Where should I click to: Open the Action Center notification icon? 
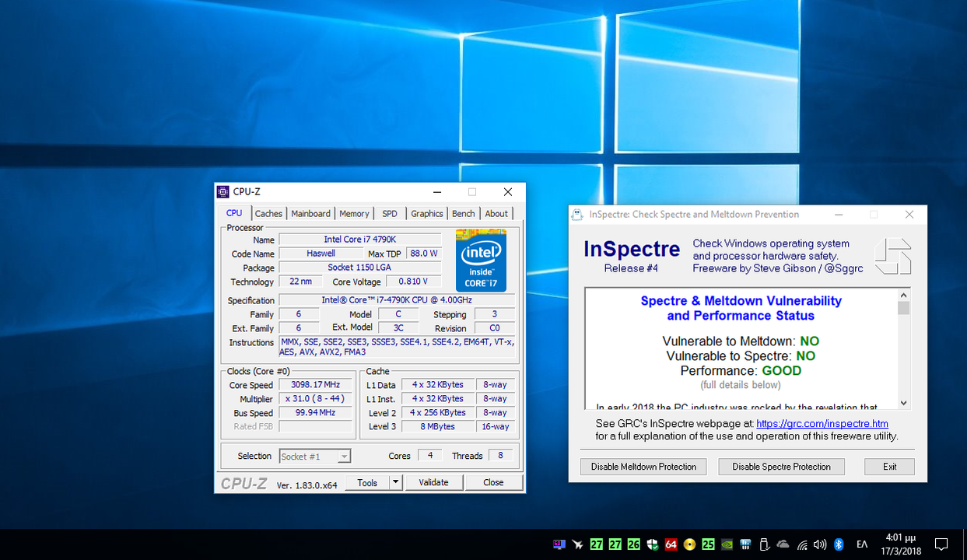pos(941,544)
